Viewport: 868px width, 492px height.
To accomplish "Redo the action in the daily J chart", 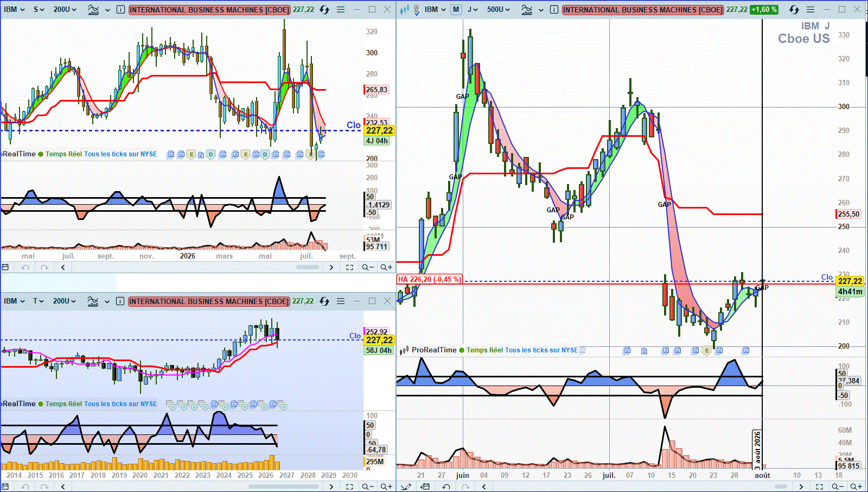I will [465, 487].
